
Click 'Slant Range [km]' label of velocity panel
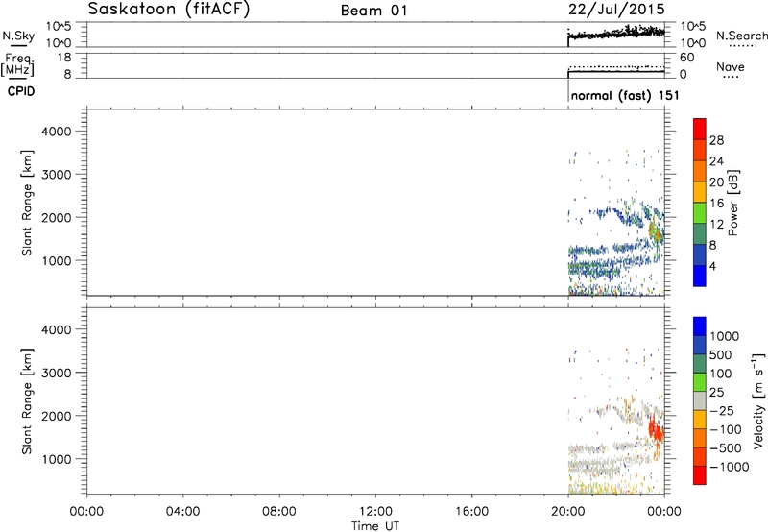click(27, 401)
